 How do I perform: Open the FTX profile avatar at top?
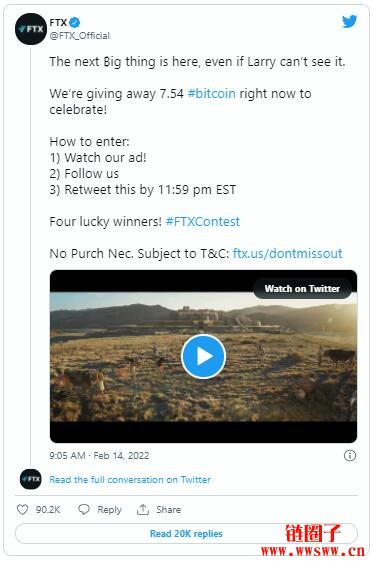click(31, 29)
